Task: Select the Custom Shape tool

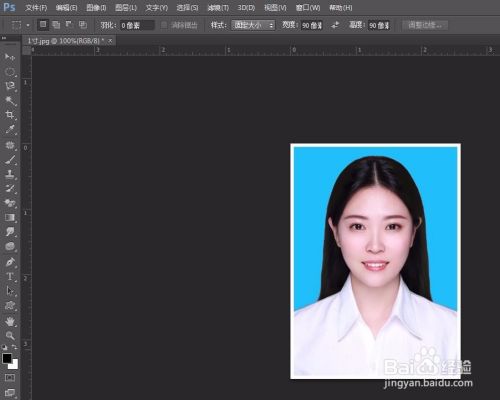Action: (x=10, y=306)
